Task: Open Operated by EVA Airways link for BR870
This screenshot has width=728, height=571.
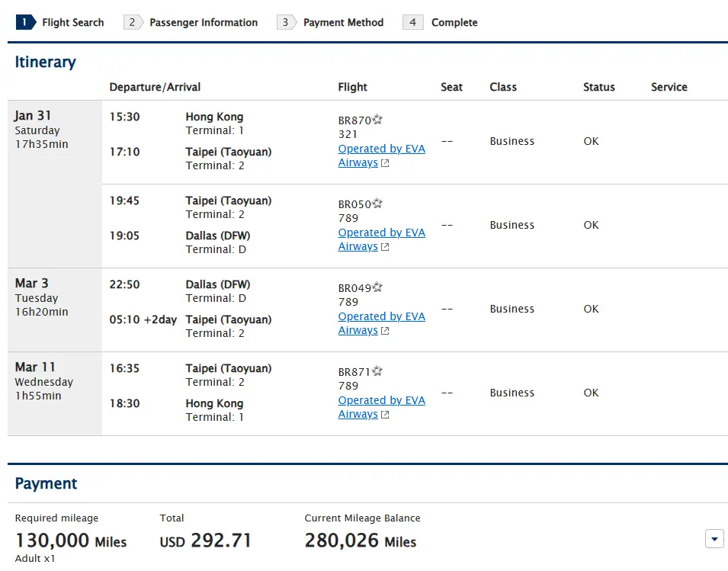Action: point(381,156)
